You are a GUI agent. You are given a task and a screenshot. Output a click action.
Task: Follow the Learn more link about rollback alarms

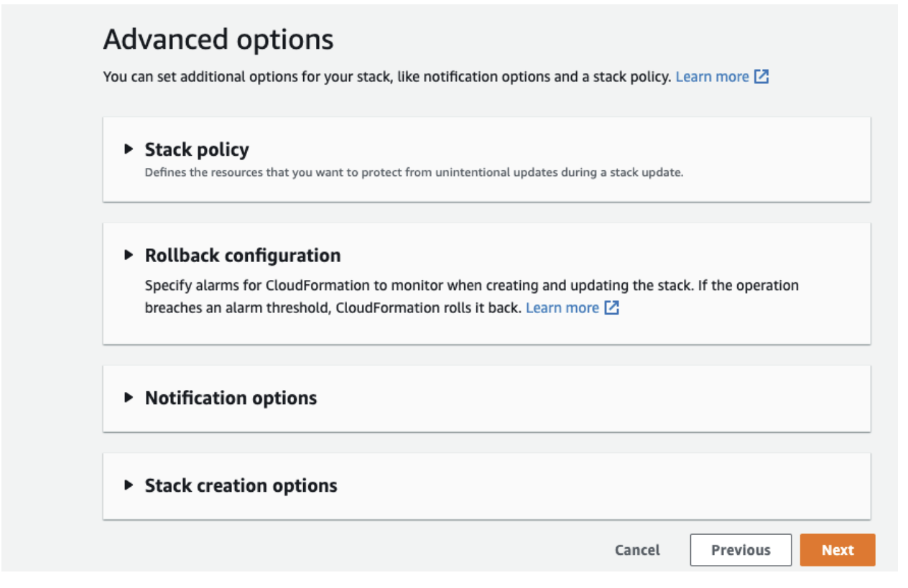[x=562, y=308]
